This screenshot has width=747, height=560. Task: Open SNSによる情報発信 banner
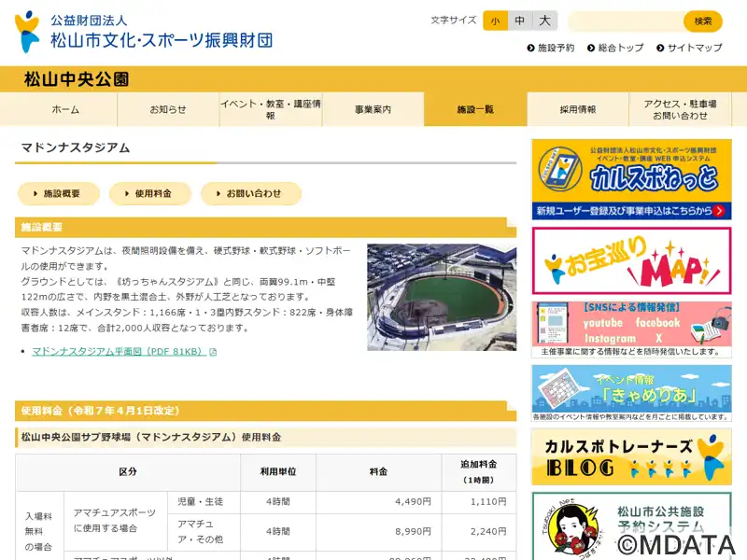[x=632, y=329]
